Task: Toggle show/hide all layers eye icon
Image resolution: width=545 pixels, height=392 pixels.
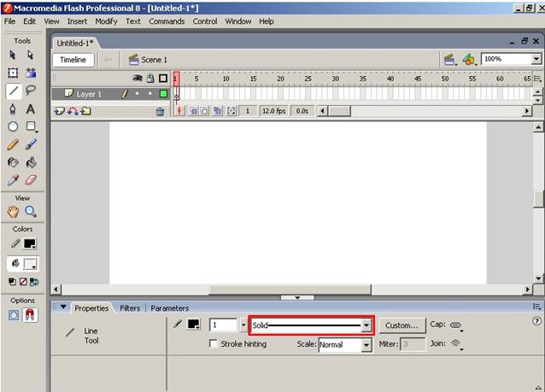Action: pos(138,79)
